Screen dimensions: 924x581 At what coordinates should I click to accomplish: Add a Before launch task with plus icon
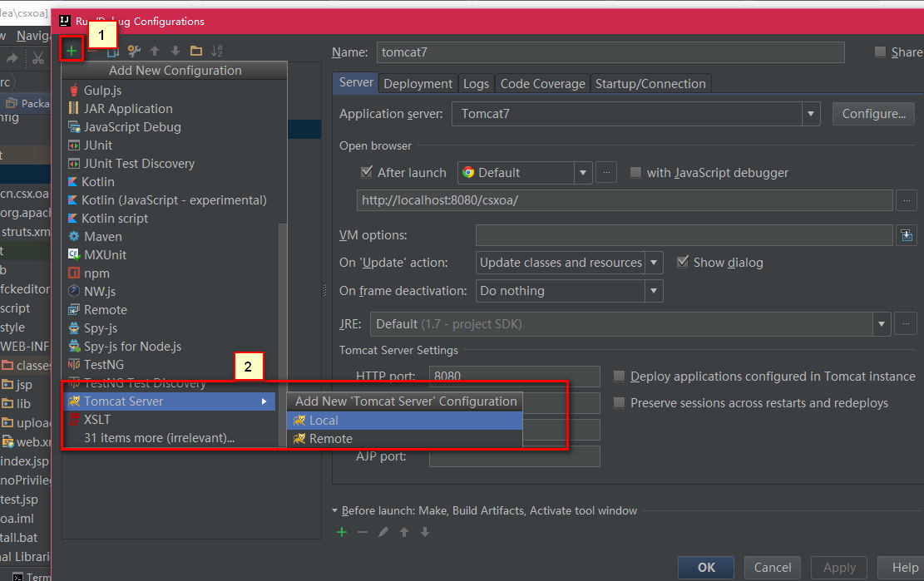click(342, 532)
